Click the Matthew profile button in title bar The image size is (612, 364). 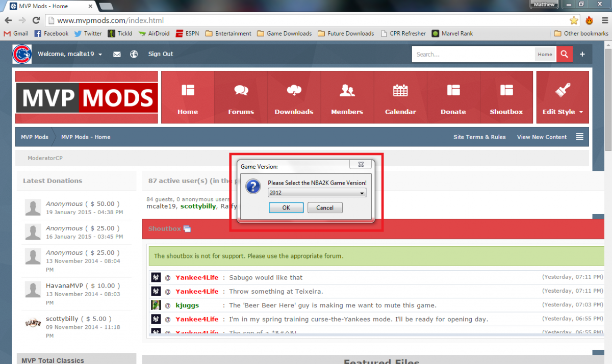coord(544,4)
